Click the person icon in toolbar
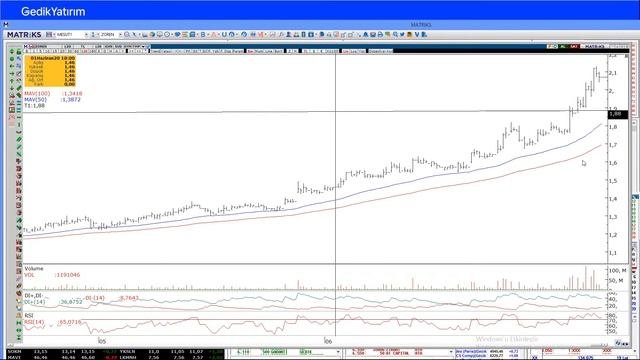640x360 pixels. pos(289,35)
